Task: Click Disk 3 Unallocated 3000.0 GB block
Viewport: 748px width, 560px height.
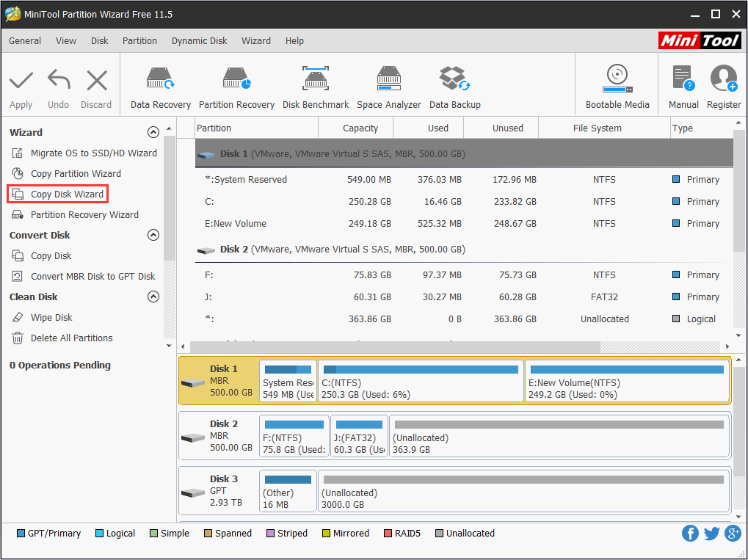Action: pyautogui.click(x=523, y=490)
